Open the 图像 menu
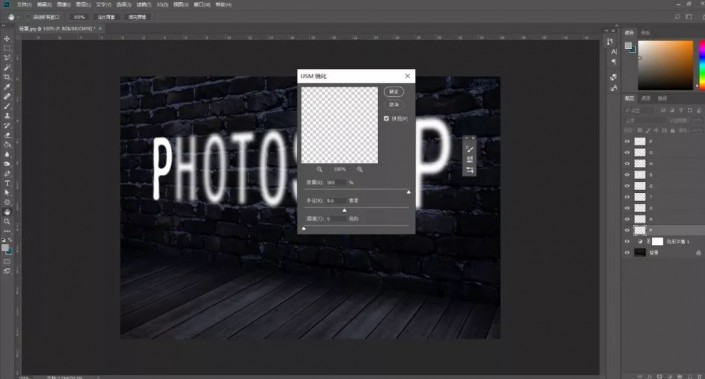This screenshot has width=705, height=379. (x=64, y=4)
